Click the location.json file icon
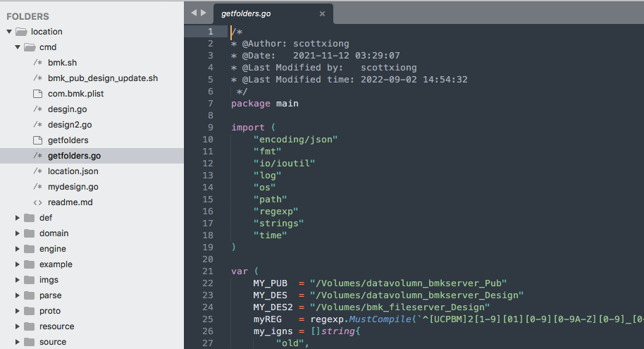The height and width of the screenshot is (349, 644). click(37, 171)
